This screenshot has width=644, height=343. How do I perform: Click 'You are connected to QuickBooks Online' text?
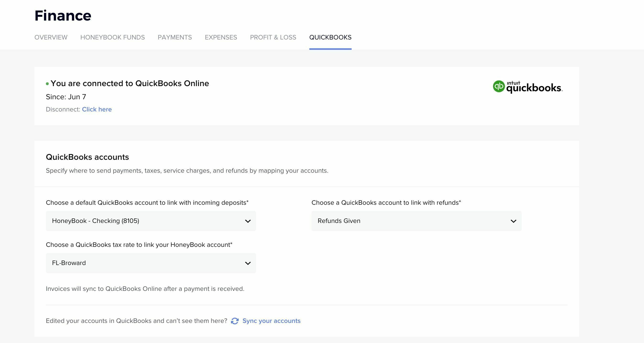coord(130,83)
